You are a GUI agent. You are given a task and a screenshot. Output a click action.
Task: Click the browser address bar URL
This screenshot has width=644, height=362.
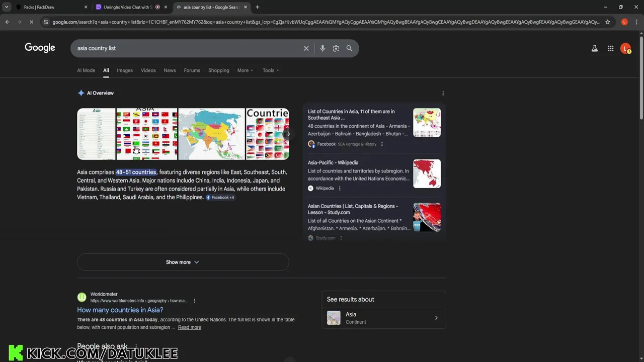[326, 22]
